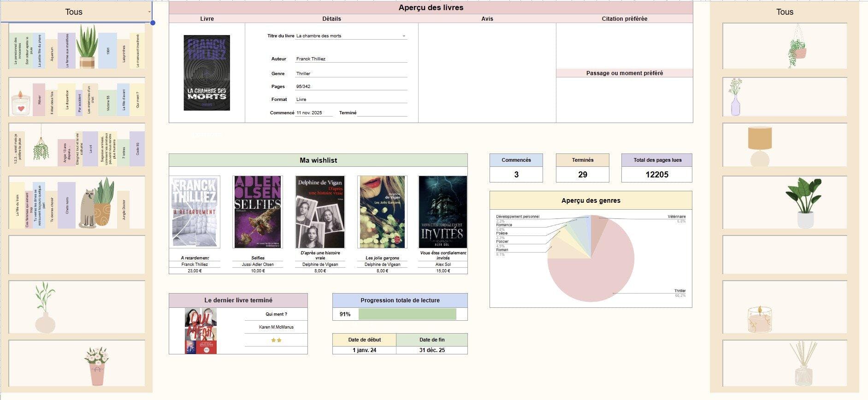Select the table lamp illustration
The height and width of the screenshot is (400, 868).
click(x=760, y=146)
